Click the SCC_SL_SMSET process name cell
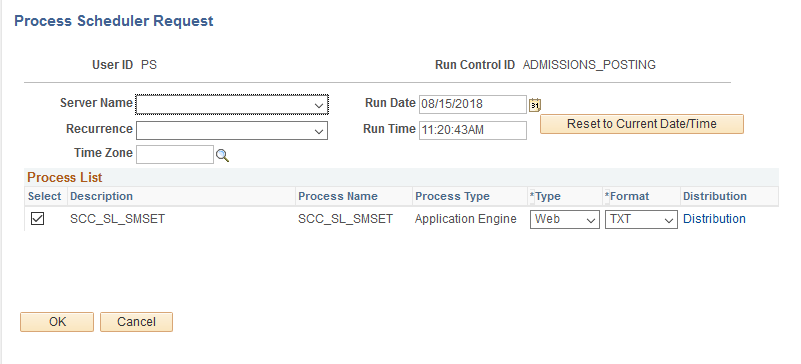The height and width of the screenshot is (364, 801). (x=345, y=219)
